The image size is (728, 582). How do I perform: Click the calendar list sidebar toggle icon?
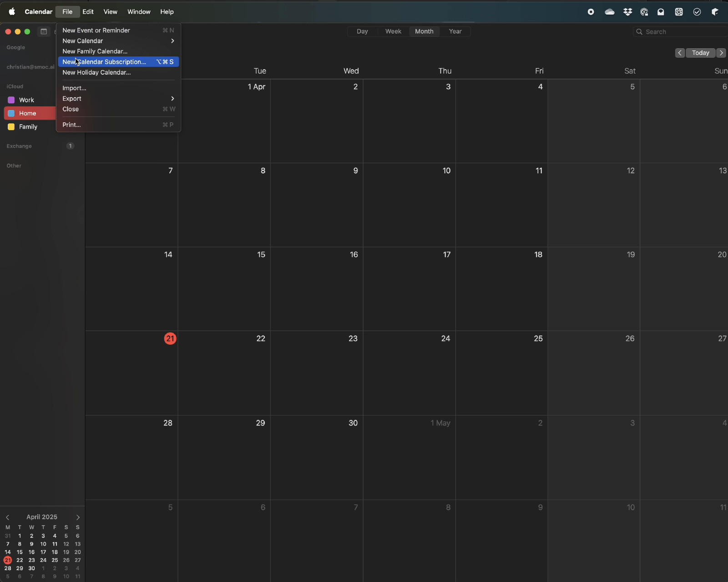pyautogui.click(x=44, y=31)
